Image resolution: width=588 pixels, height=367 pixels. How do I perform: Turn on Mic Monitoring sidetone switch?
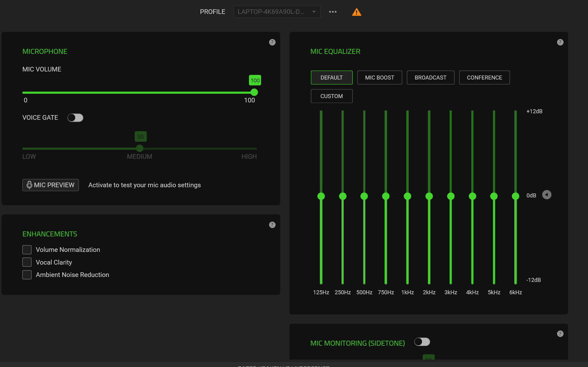click(x=422, y=342)
